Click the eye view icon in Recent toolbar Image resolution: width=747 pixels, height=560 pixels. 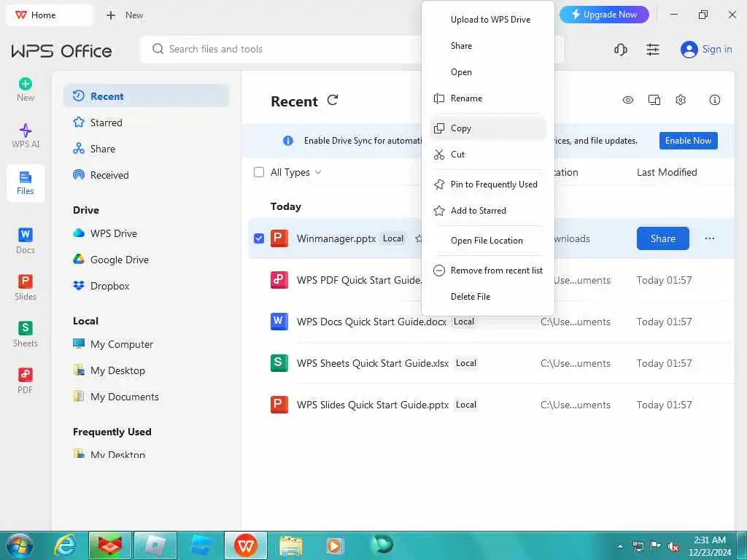pos(628,100)
